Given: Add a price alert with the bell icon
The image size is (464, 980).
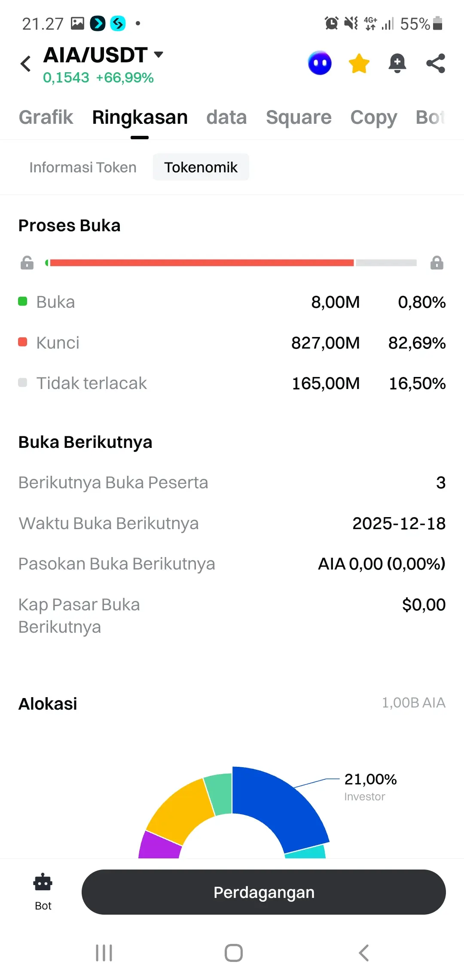Looking at the screenshot, I should click(x=397, y=64).
